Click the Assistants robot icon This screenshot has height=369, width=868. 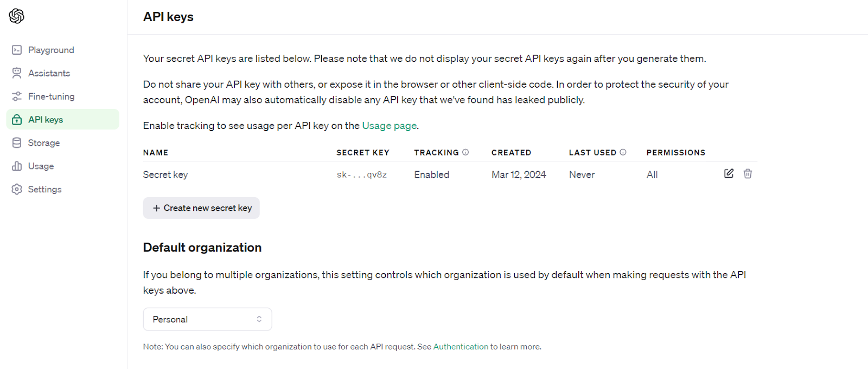click(x=17, y=73)
